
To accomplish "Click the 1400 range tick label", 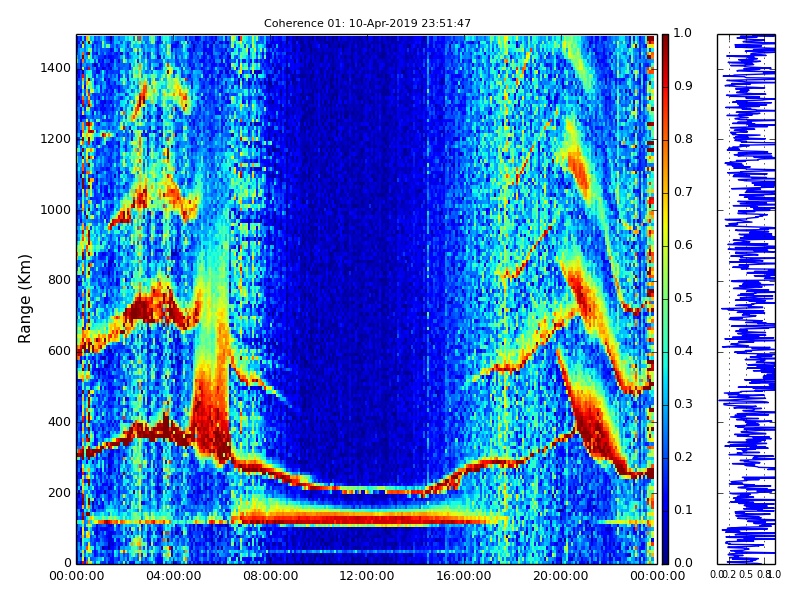I will click(x=55, y=68).
